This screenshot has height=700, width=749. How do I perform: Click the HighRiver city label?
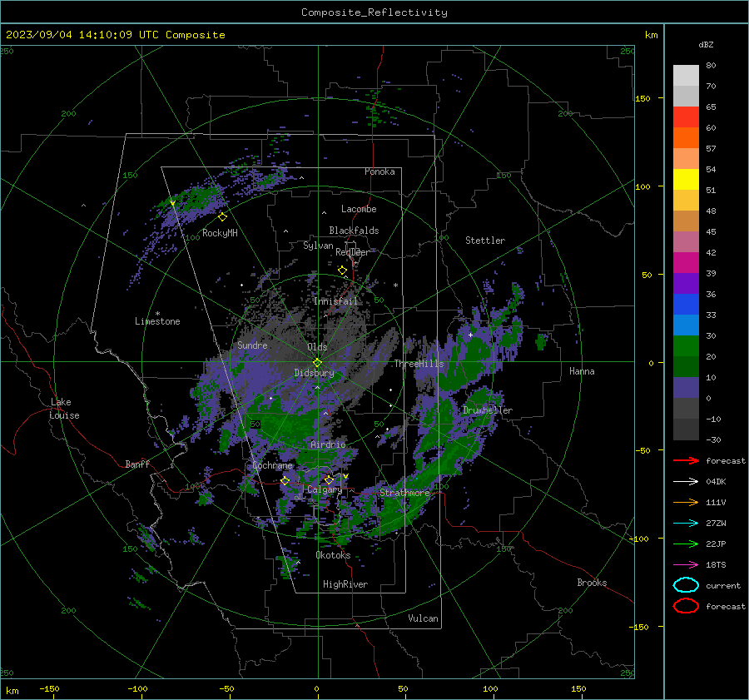point(345,584)
